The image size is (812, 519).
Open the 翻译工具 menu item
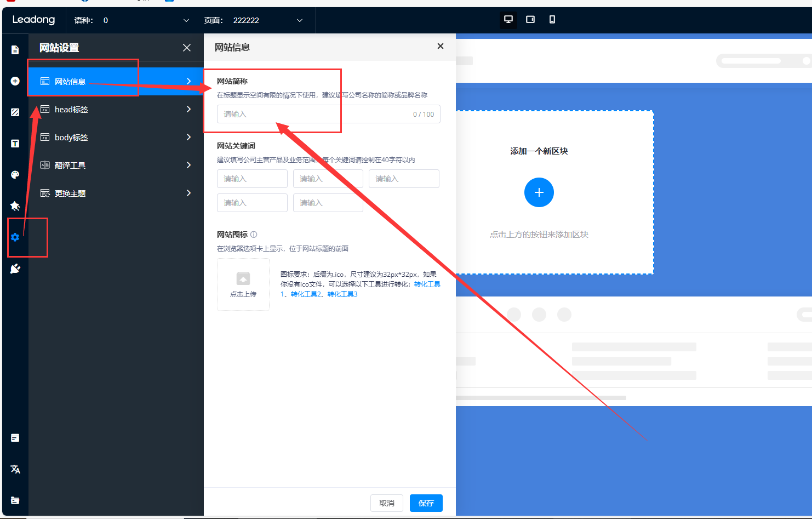[116, 166]
